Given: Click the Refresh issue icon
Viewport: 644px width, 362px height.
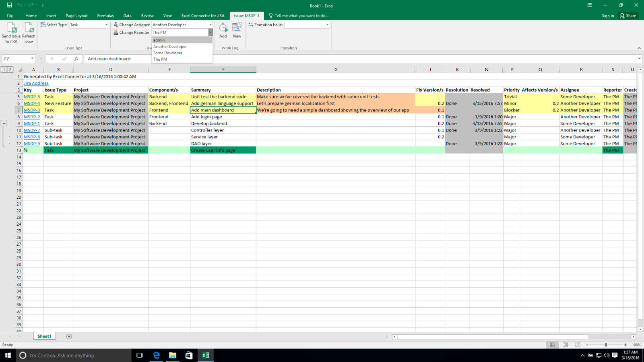Looking at the screenshot, I should (29, 28).
